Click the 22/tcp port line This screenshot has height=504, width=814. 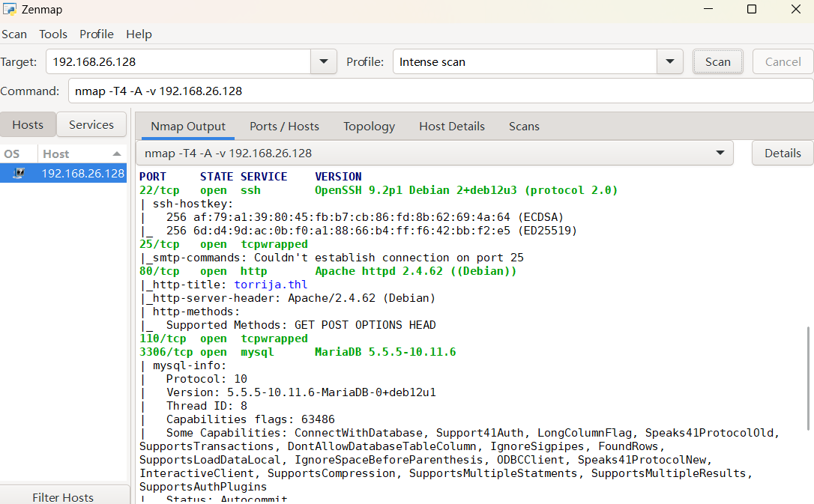point(379,190)
